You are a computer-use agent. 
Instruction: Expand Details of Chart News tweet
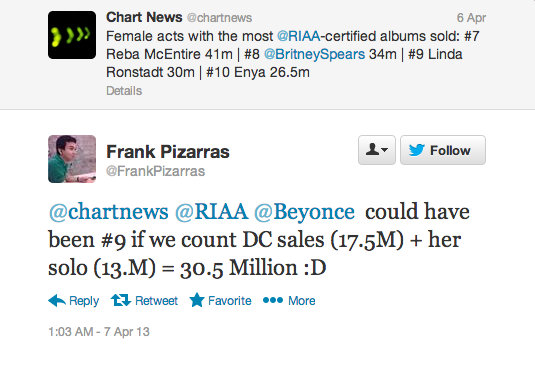tap(124, 91)
